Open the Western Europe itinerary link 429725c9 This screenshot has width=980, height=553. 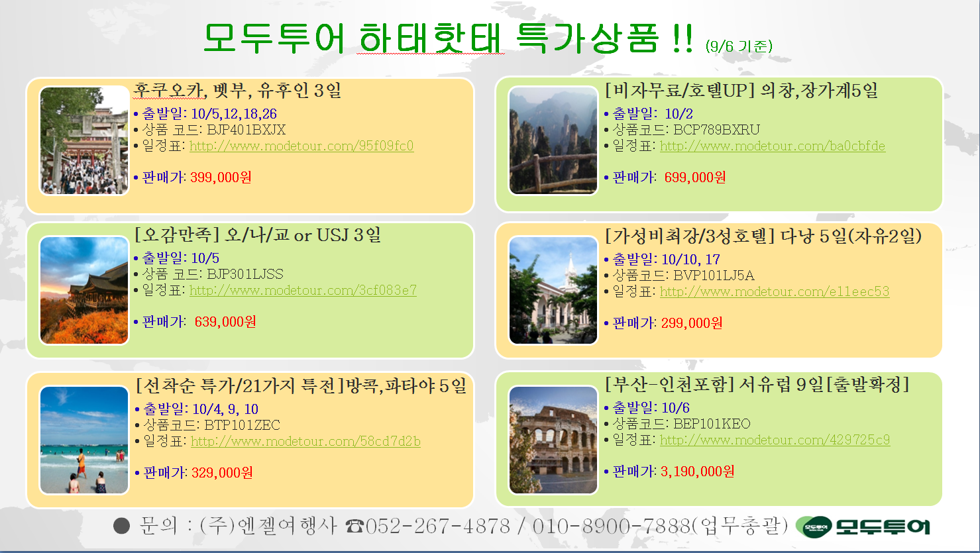click(775, 440)
